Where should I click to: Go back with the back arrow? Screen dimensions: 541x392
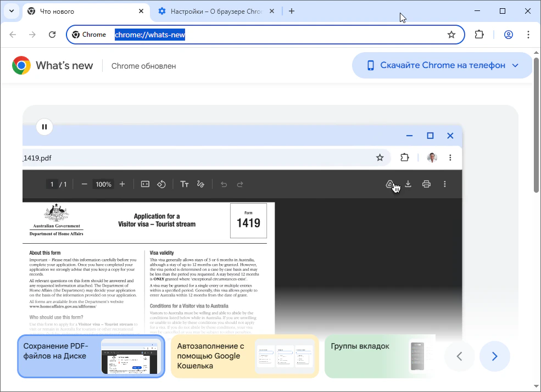pyautogui.click(x=13, y=35)
